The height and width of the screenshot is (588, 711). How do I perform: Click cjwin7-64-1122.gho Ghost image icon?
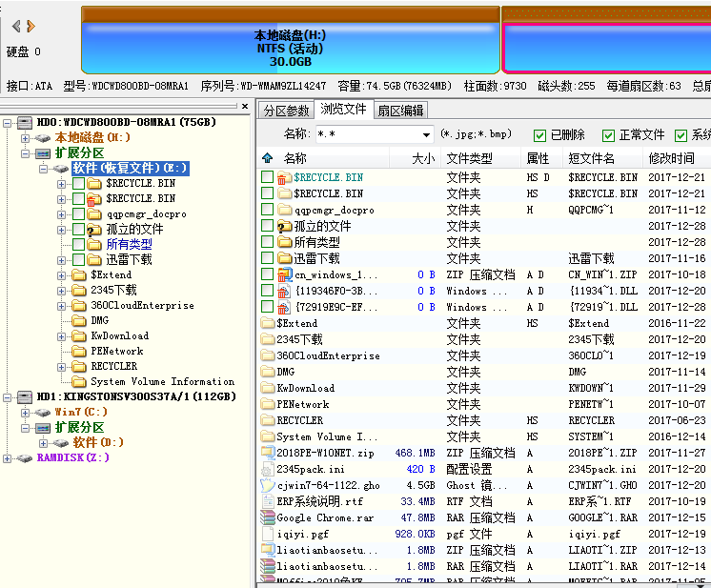tap(268, 485)
